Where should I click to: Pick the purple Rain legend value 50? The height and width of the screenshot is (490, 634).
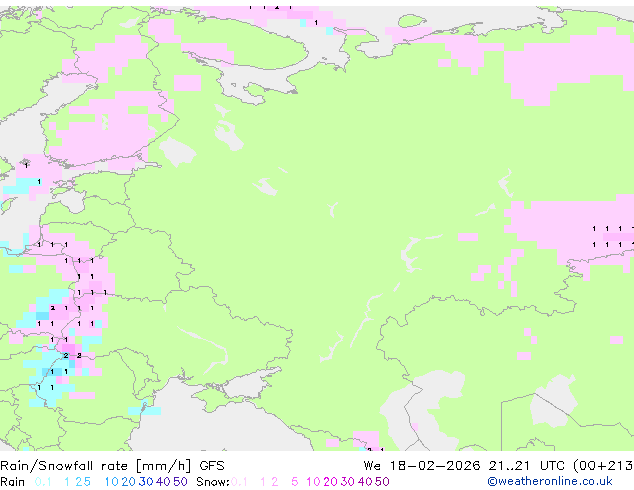[180, 482]
